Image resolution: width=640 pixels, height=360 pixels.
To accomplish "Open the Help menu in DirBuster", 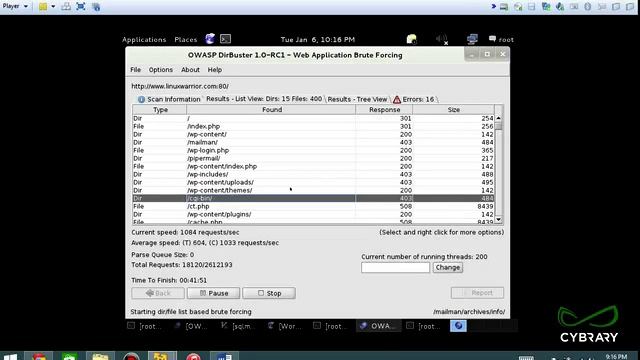I will tap(215, 70).
